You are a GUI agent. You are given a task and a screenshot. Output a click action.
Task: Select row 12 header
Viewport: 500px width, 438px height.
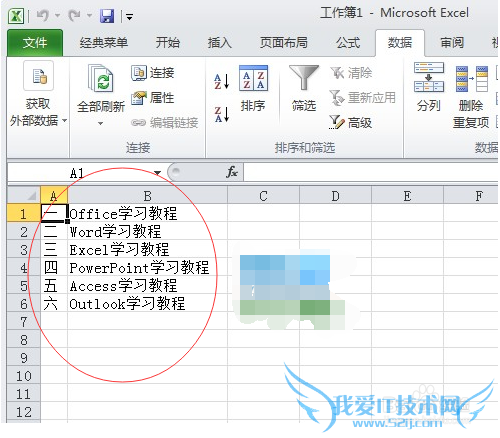coord(24,411)
